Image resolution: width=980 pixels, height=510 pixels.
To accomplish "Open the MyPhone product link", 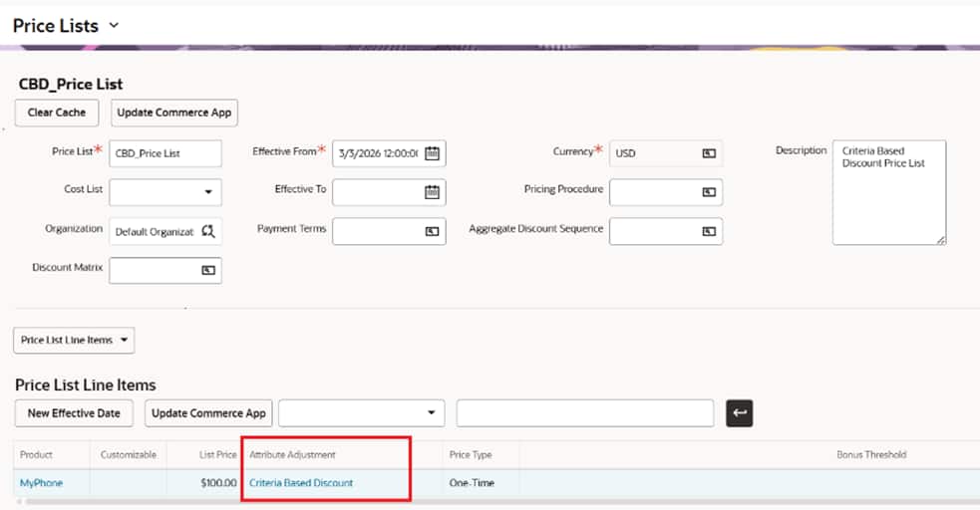I will pos(41,483).
